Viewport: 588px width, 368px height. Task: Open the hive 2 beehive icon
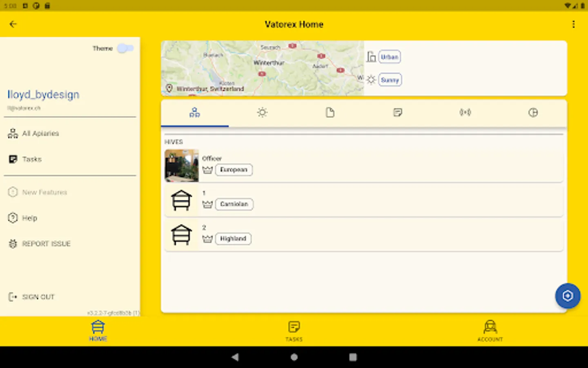[x=182, y=235]
